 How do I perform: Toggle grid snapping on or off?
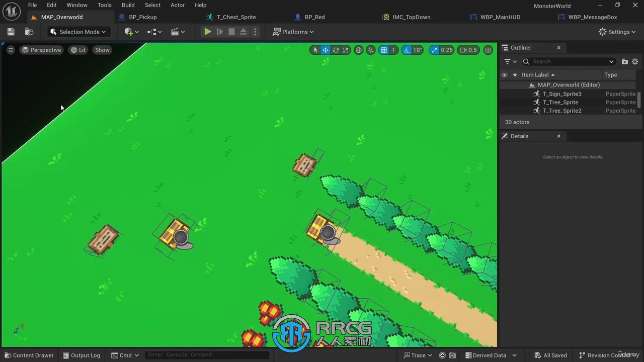click(x=384, y=50)
